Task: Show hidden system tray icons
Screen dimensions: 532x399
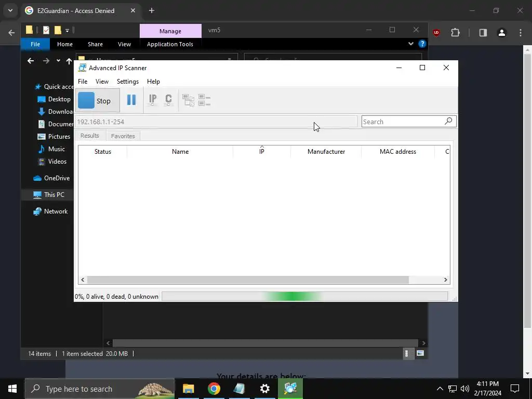Action: tap(440, 389)
